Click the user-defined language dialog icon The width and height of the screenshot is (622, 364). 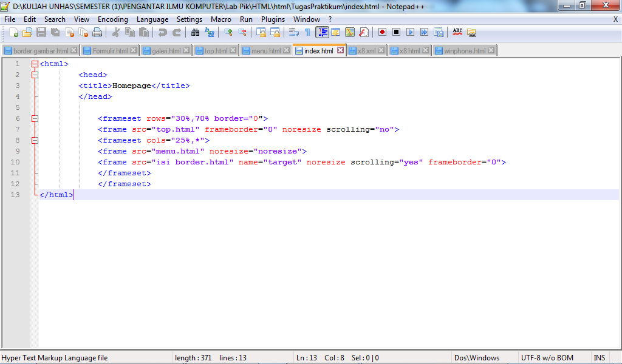pos(335,33)
